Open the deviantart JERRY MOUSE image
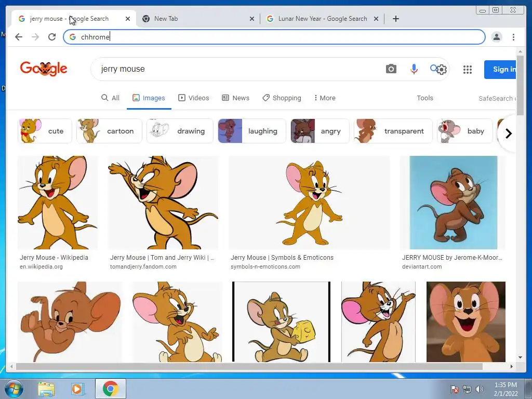The height and width of the screenshot is (399, 532). pyautogui.click(x=453, y=203)
